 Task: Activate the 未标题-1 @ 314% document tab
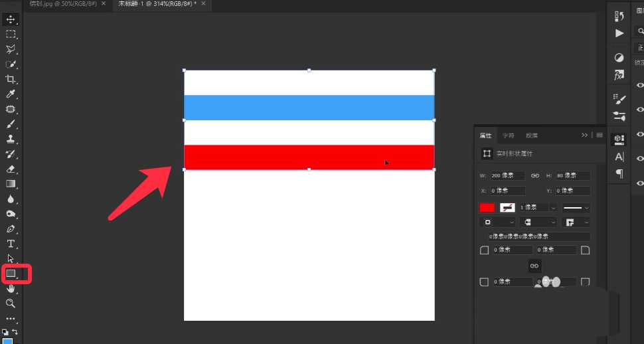click(157, 4)
